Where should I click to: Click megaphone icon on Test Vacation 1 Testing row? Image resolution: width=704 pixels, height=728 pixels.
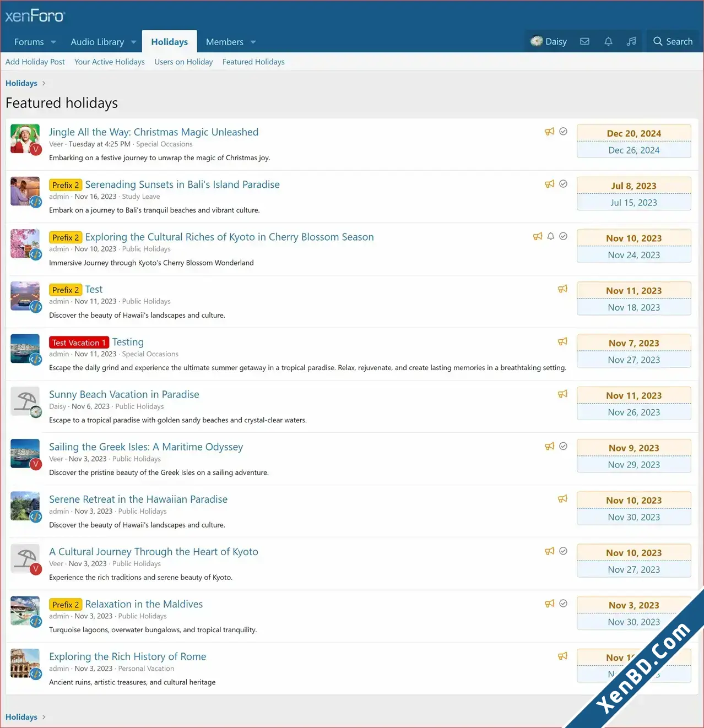pyautogui.click(x=562, y=341)
